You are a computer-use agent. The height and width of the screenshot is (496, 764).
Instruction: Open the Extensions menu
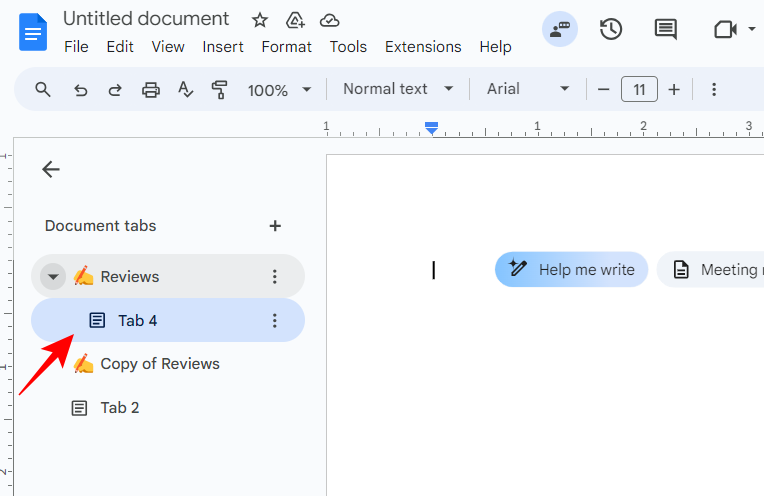tap(422, 47)
